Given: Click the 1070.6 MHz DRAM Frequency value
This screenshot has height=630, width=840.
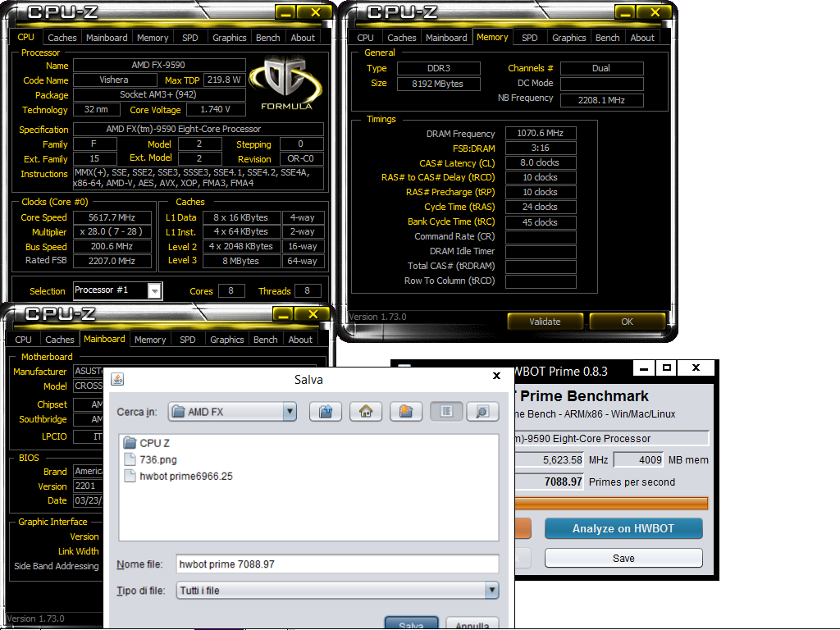Looking at the screenshot, I should (541, 133).
